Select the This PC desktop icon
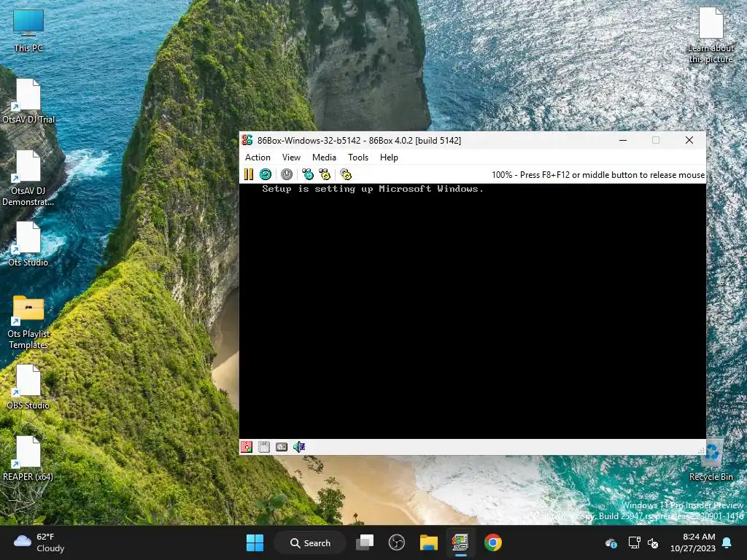This screenshot has width=747, height=560. click(28, 31)
